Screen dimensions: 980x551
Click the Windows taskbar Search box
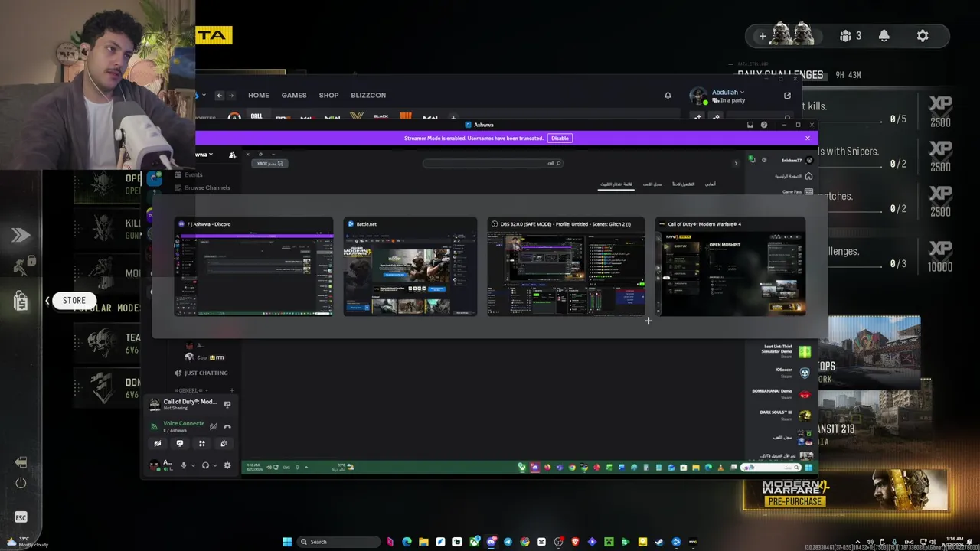pyautogui.click(x=339, y=542)
